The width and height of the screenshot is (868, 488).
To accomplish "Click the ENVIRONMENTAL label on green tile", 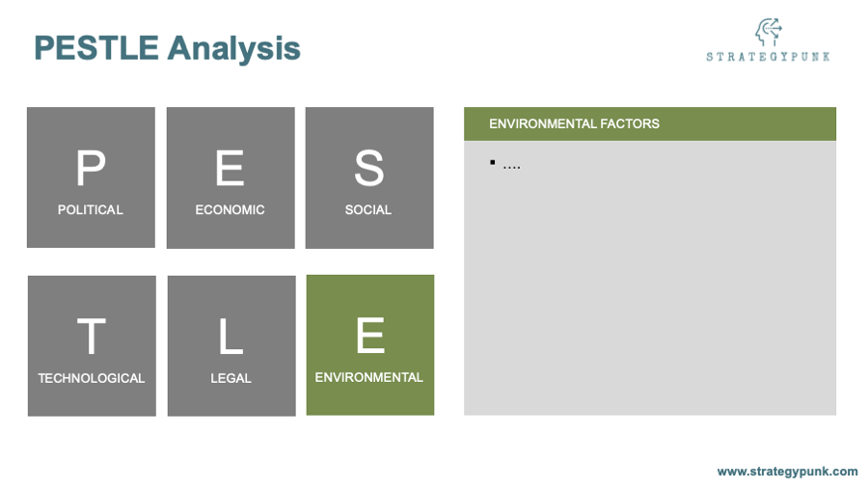I will 369,377.
